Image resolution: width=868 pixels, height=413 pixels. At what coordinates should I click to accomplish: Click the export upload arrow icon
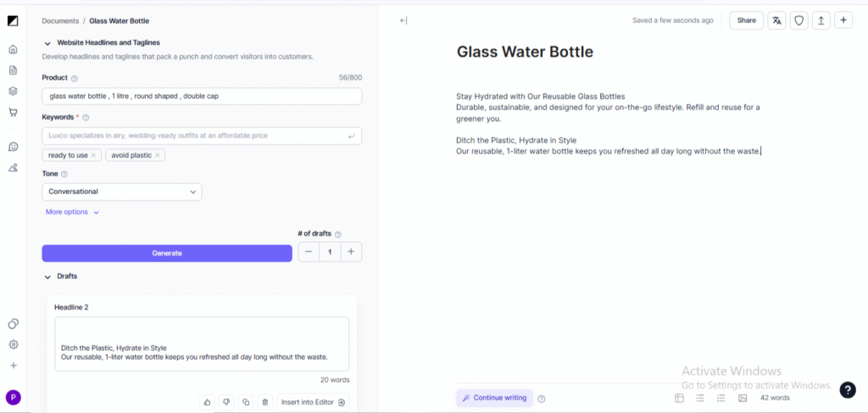pos(821,20)
